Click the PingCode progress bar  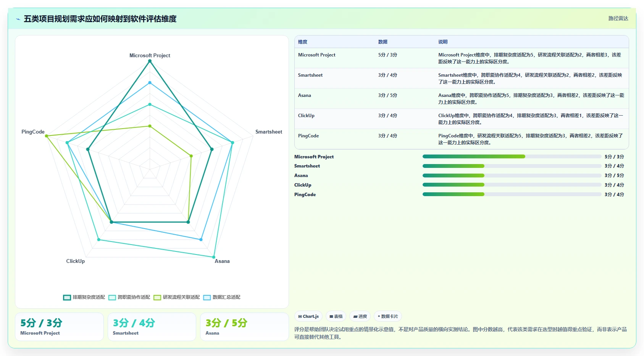[512, 194]
